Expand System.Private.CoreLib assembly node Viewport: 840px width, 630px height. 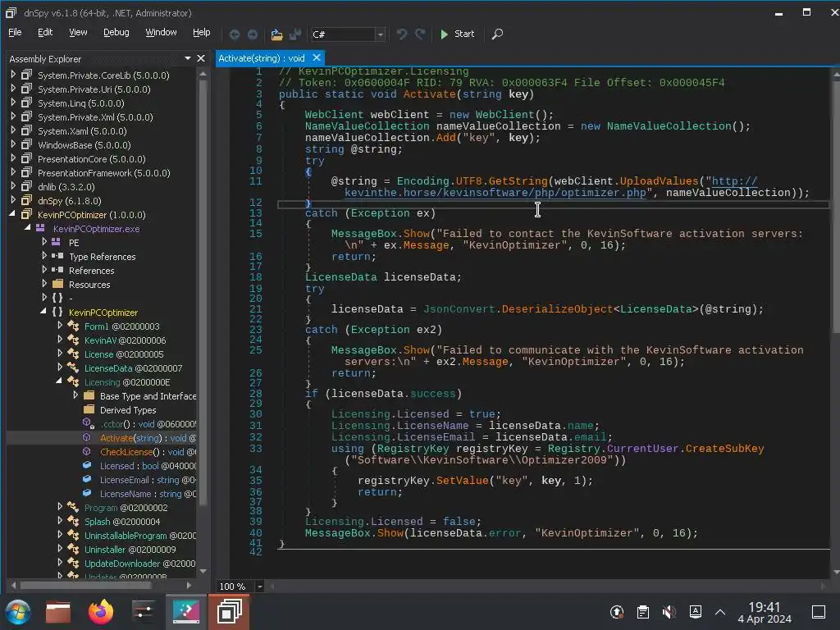click(x=13, y=75)
